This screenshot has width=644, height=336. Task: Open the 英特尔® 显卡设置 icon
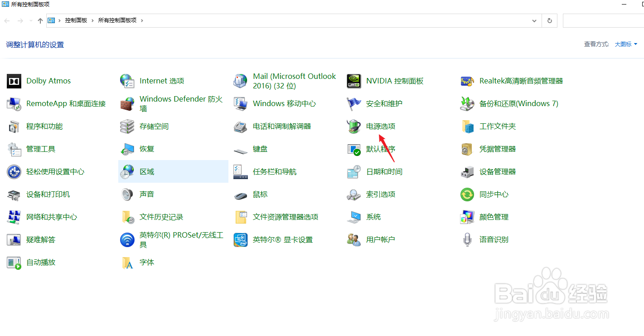pos(241,240)
